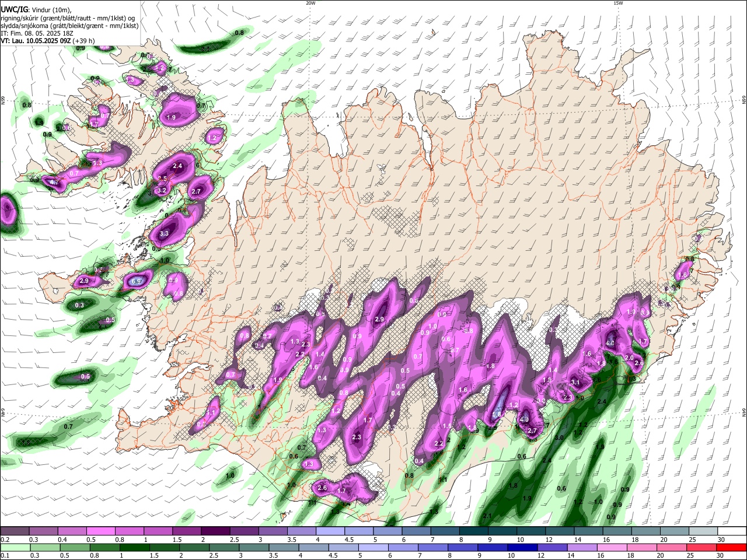Click the '(+39 h)' forecast offset text
Screen dimensions: 747x560
coord(83,41)
